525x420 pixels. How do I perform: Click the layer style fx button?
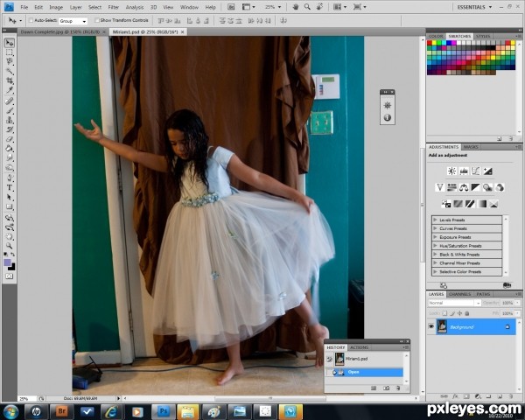[455, 396]
